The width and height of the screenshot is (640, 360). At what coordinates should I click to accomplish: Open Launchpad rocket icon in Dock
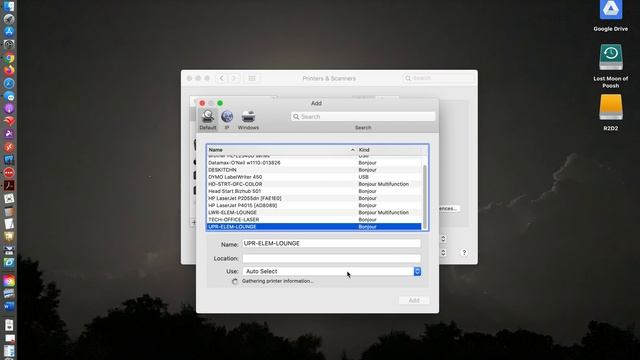[9, 19]
